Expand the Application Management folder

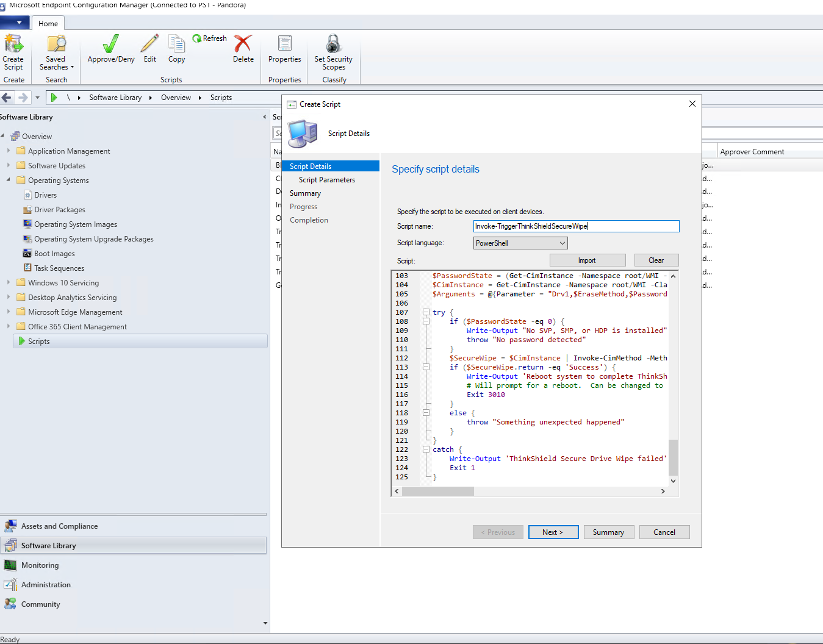point(9,151)
